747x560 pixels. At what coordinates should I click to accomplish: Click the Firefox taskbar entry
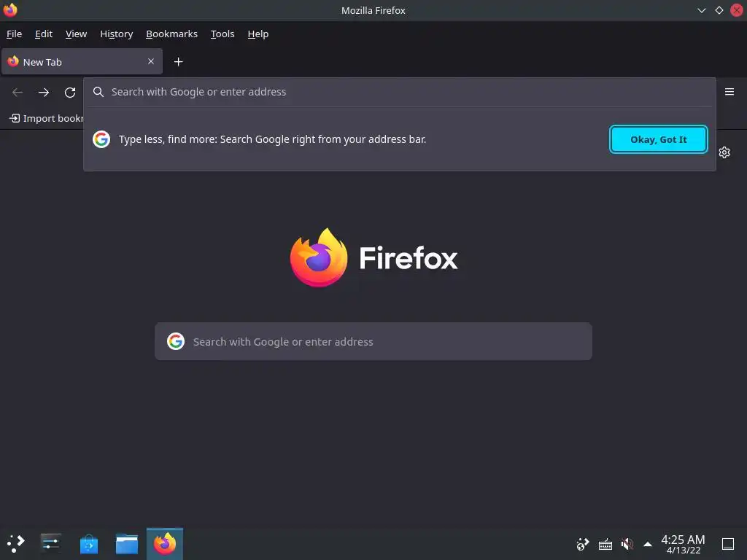click(165, 543)
